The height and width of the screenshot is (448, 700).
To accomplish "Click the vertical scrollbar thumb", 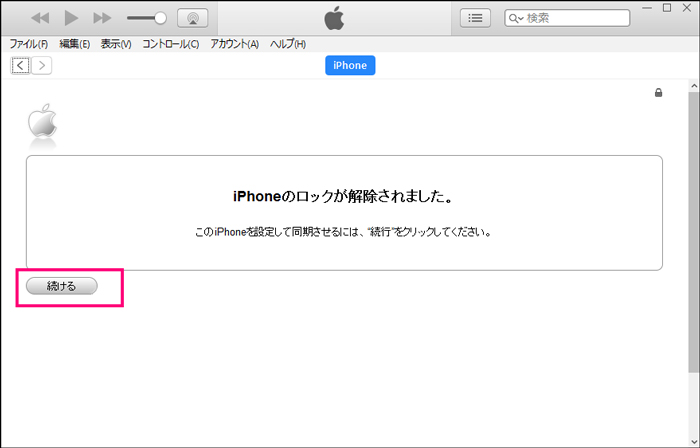I will (693, 232).
